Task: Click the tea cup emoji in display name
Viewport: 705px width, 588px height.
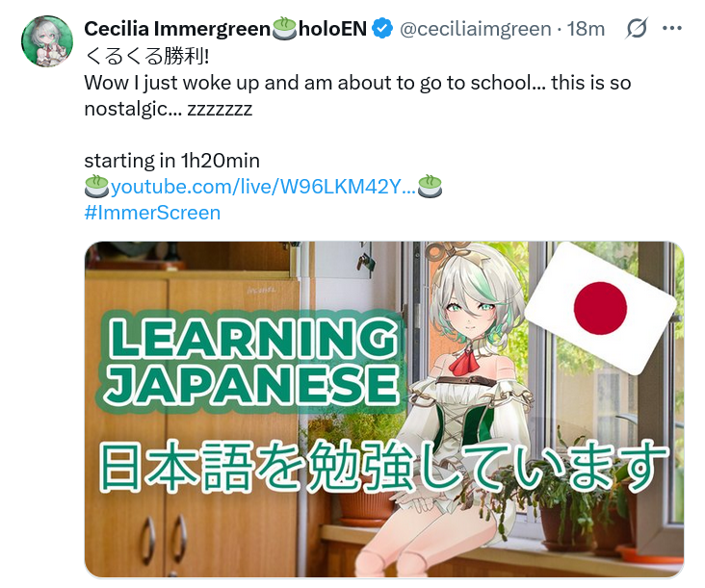Action: 285,28
